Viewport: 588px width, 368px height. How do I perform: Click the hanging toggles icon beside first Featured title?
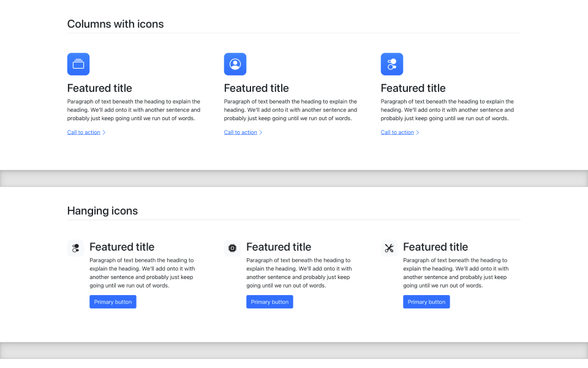pyautogui.click(x=75, y=248)
